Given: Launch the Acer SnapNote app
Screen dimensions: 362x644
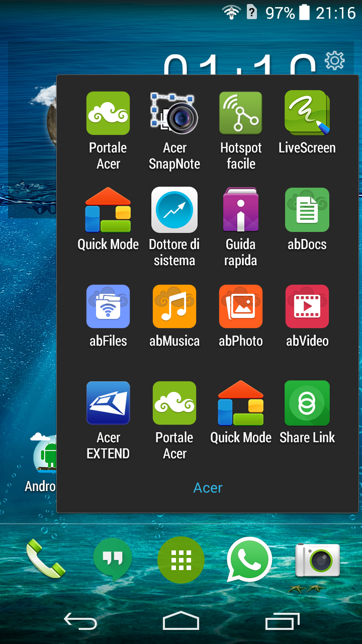Looking at the screenshot, I should (174, 113).
